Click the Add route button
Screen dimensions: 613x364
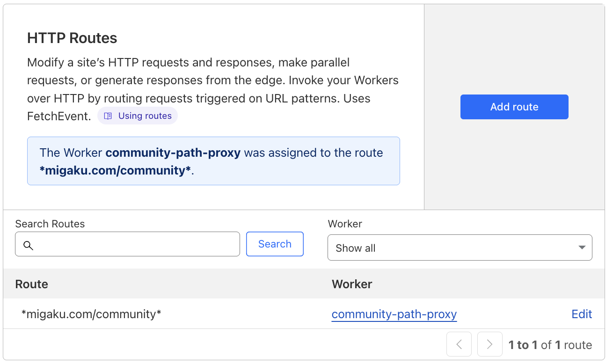pyautogui.click(x=514, y=107)
